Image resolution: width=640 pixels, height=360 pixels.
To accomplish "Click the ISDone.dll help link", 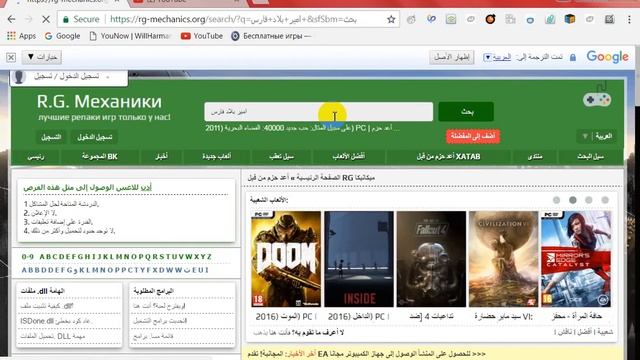I will coord(55,321).
